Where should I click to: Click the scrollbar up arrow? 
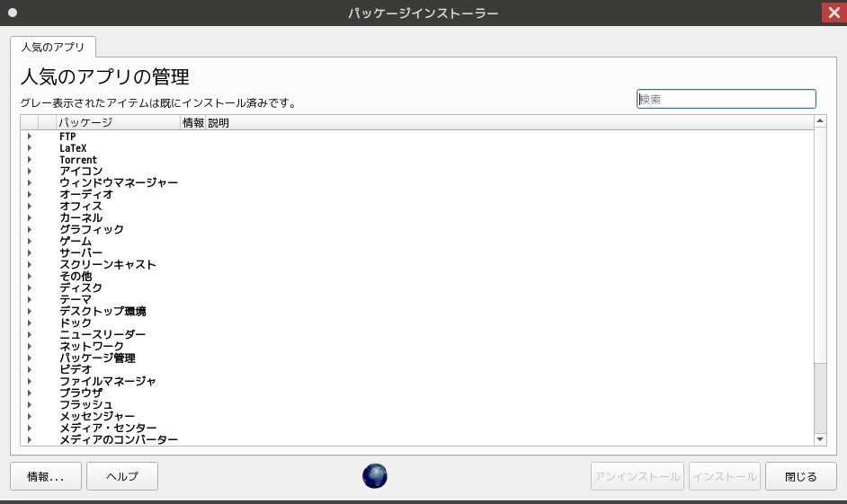pos(820,121)
